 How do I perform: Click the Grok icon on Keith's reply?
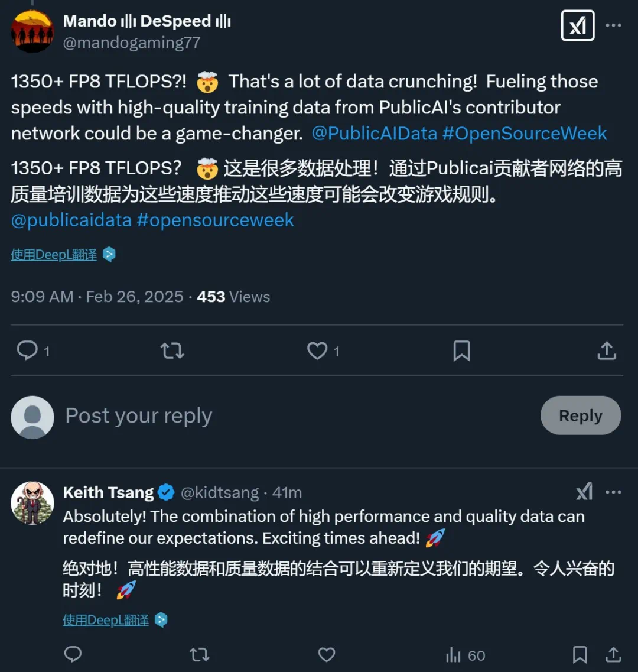click(584, 492)
